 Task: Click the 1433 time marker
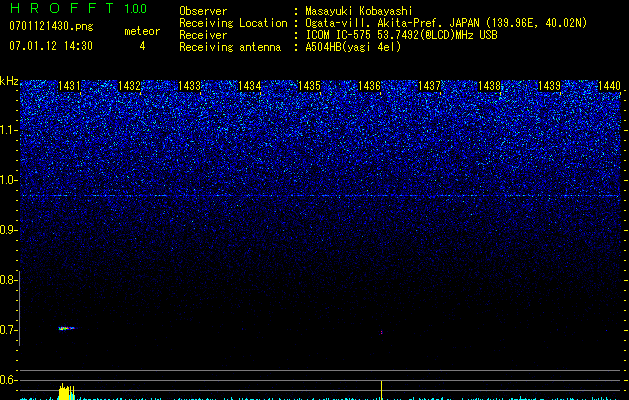click(x=189, y=86)
